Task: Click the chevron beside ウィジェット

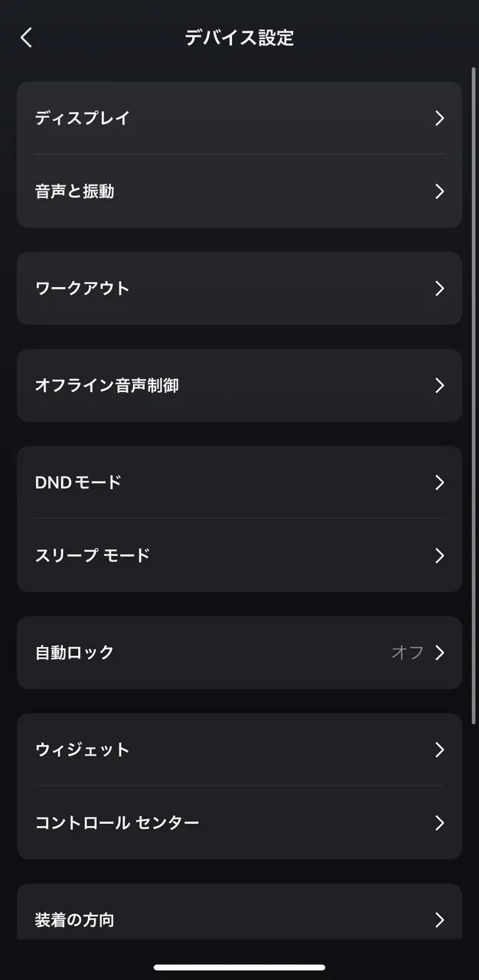Action: pos(439,750)
